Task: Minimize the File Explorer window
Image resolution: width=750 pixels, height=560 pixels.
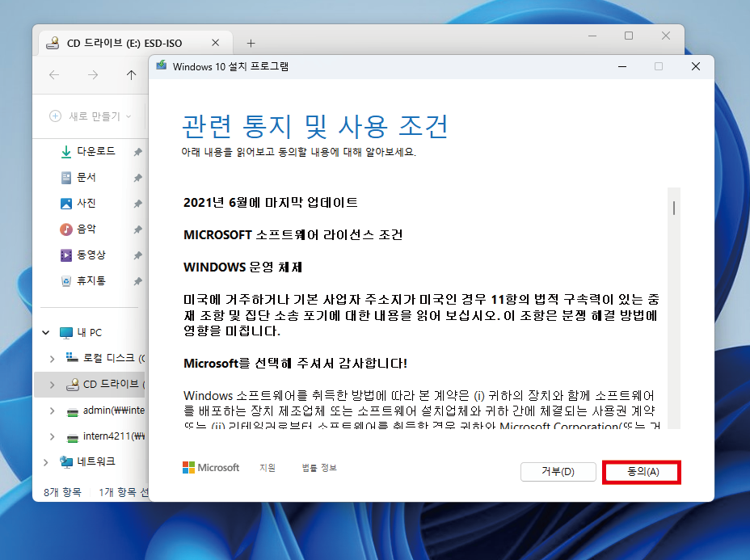Action: 592,36
